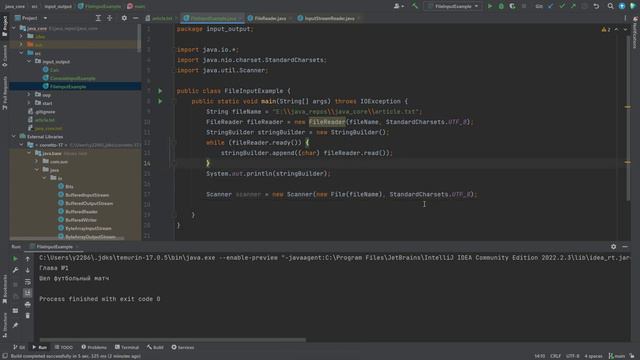This screenshot has width=640, height=360.
Task: Open the Build tool window tab
Action: [x=156, y=347]
